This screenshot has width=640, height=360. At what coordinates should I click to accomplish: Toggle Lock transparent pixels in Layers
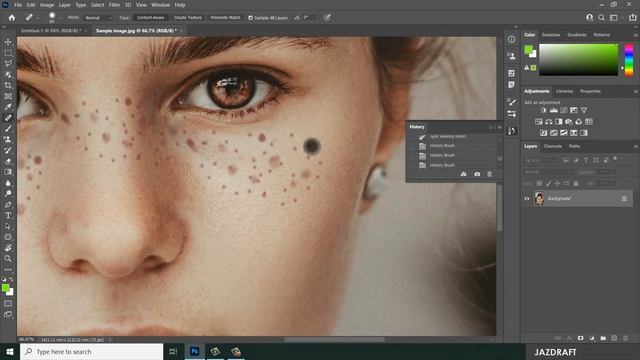click(539, 184)
